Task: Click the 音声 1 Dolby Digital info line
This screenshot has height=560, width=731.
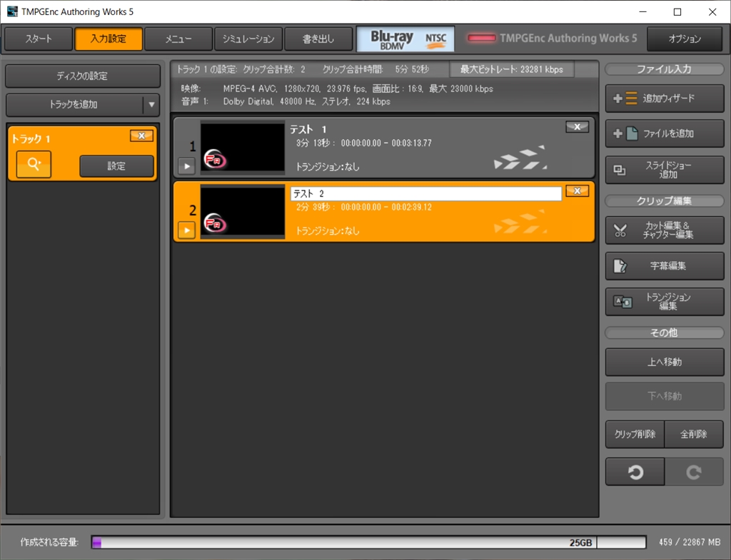Action: 286,101
